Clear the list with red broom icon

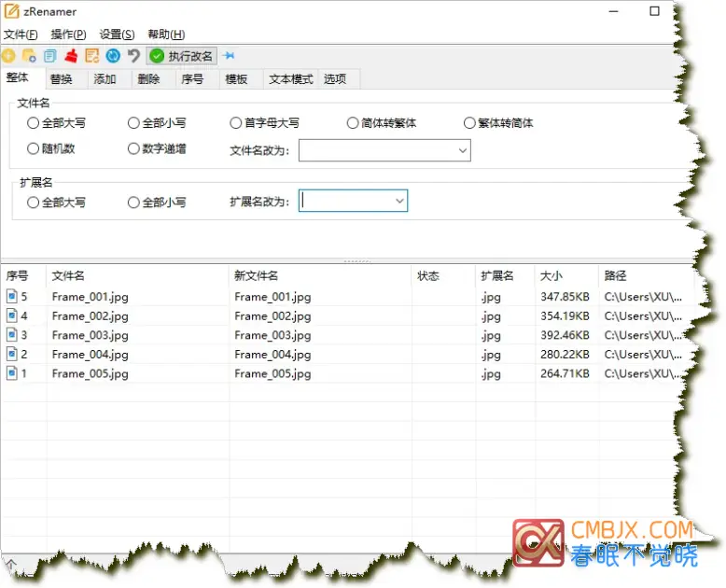click(71, 56)
